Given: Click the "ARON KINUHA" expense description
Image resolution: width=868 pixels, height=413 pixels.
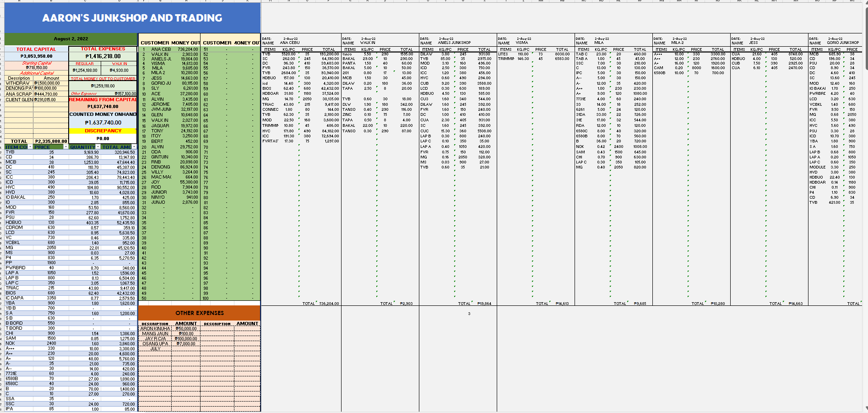Looking at the screenshot, I should click(x=155, y=329).
